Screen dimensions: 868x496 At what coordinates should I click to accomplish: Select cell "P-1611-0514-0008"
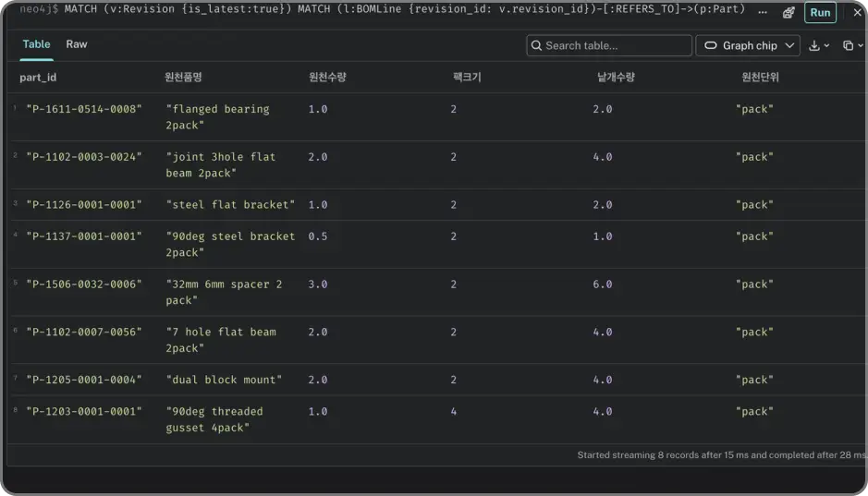[x=84, y=109]
